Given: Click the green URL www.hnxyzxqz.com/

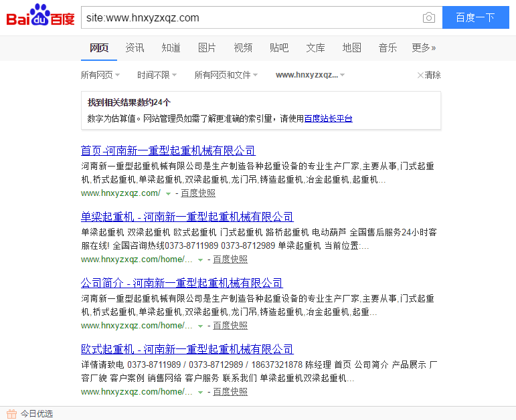Looking at the screenshot, I should pyautogui.click(x=120, y=193).
